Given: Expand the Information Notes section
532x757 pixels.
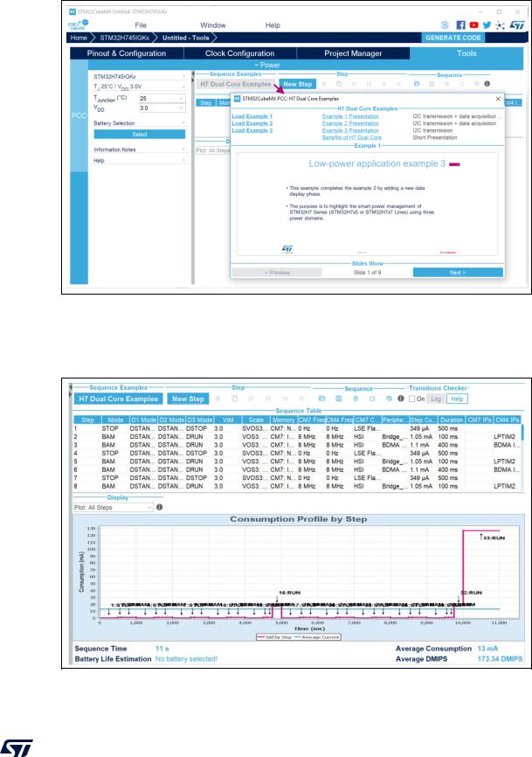Looking at the screenshot, I should pos(139,149).
